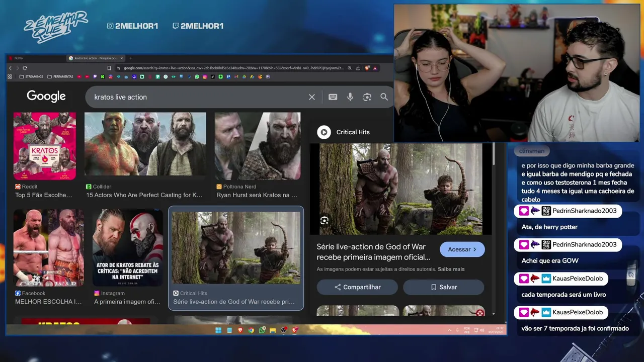644x362 pixels.
Task: Click chat message cada temporada será um livro
Action: (x=563, y=295)
